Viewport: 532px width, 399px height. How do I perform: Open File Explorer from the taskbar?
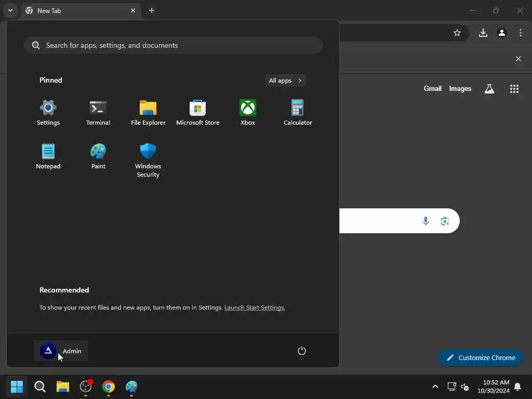click(63, 387)
